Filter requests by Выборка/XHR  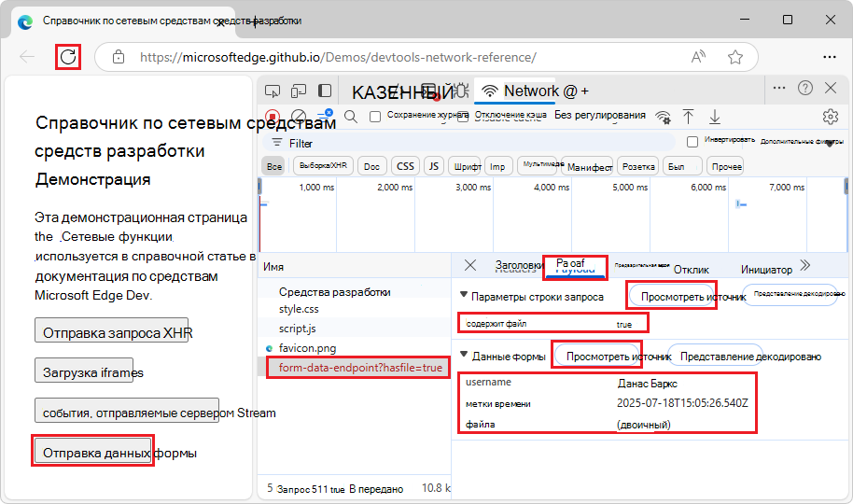(323, 166)
